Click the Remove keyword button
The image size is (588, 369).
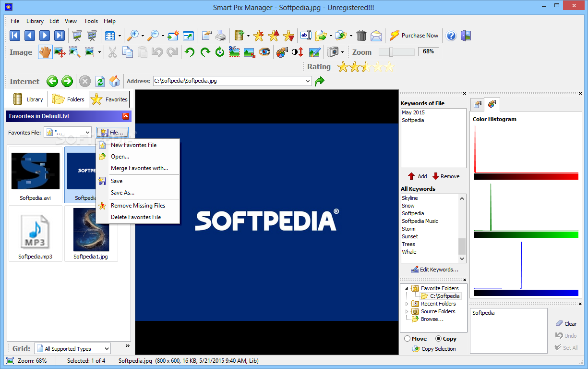[446, 176]
